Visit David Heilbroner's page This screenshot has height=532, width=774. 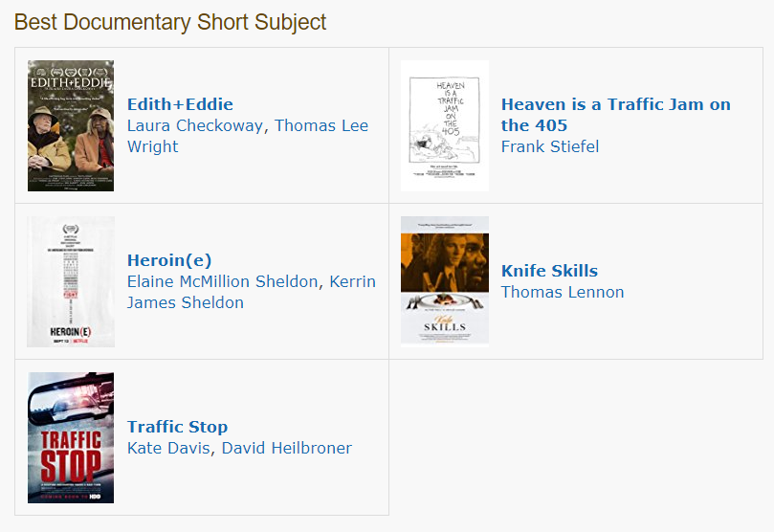(x=286, y=448)
